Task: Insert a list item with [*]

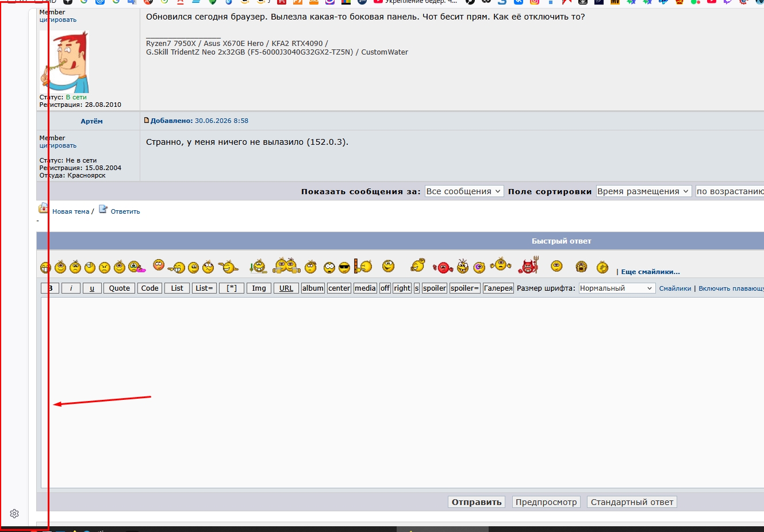Action: click(x=232, y=288)
